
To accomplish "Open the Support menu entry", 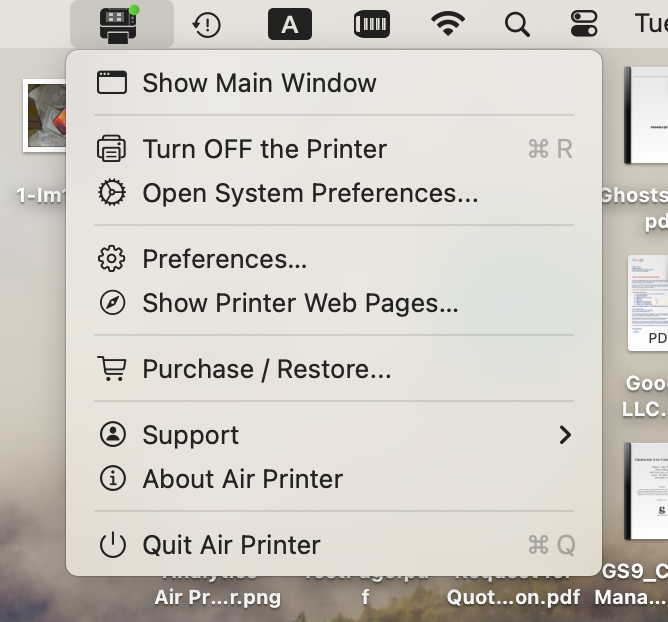I will point(334,435).
